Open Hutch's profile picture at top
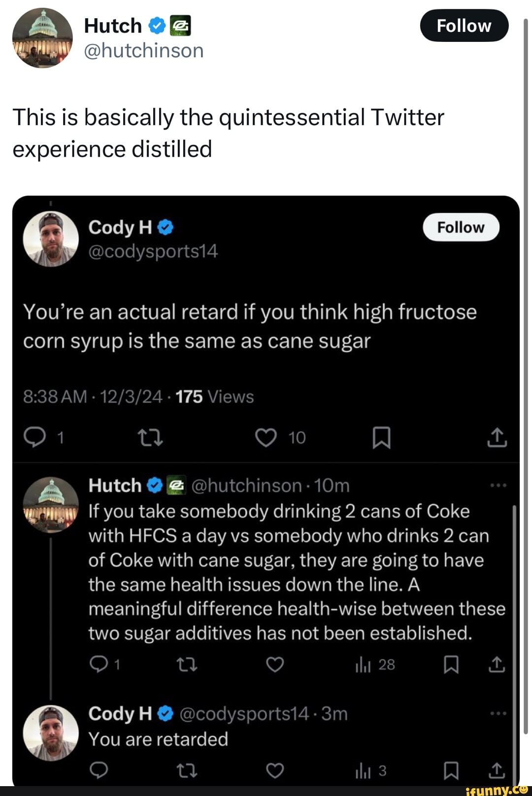Viewport: 532px width, 796px height. (x=42, y=38)
